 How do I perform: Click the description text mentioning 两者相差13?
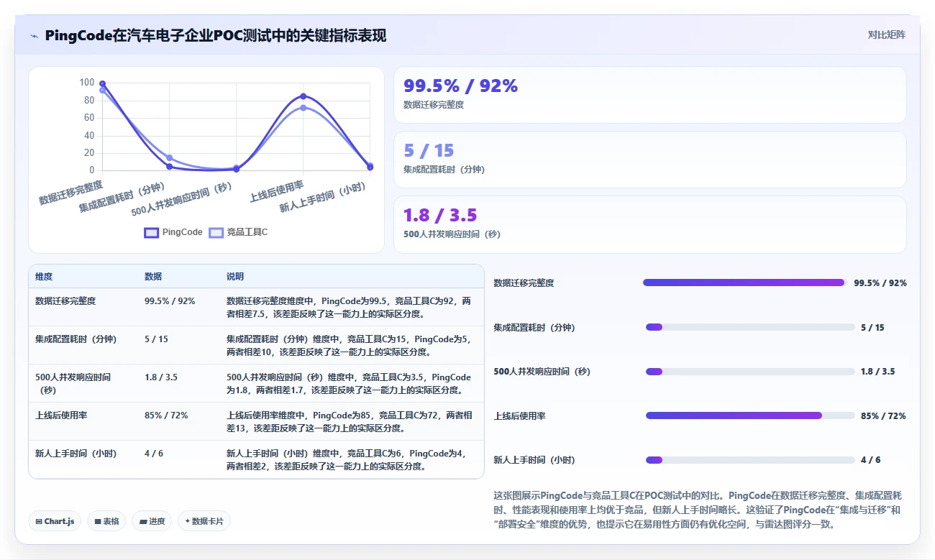point(350,421)
